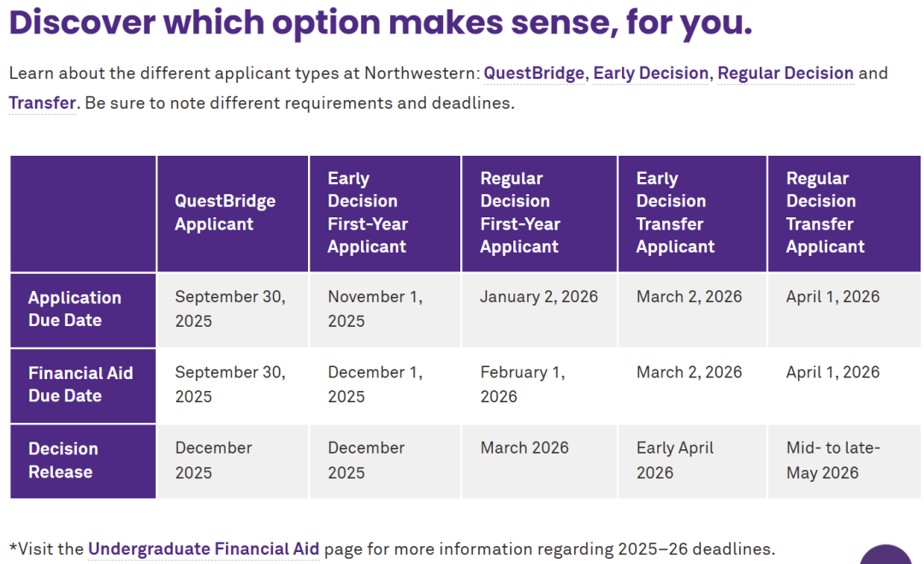The image size is (924, 564).
Task: Select the Mid- to late-May 2026 cell
Action: tap(832, 460)
